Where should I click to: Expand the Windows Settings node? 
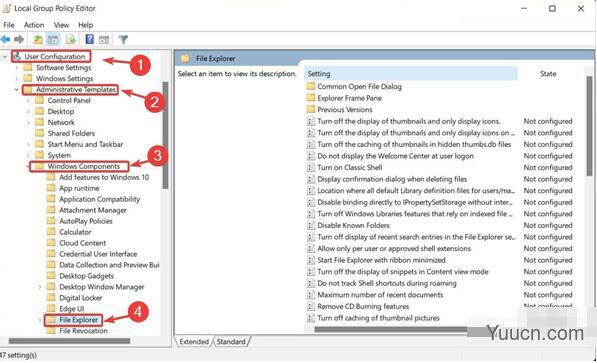16,79
